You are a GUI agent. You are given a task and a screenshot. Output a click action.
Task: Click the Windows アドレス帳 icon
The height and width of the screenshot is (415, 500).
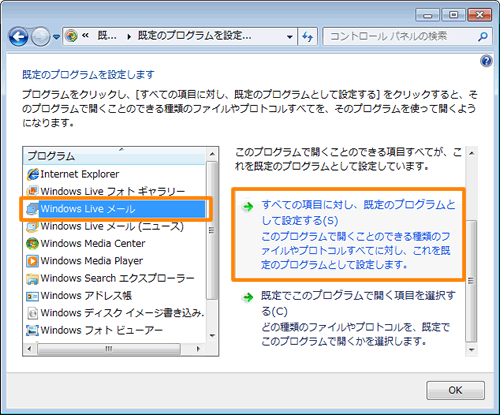[32, 296]
